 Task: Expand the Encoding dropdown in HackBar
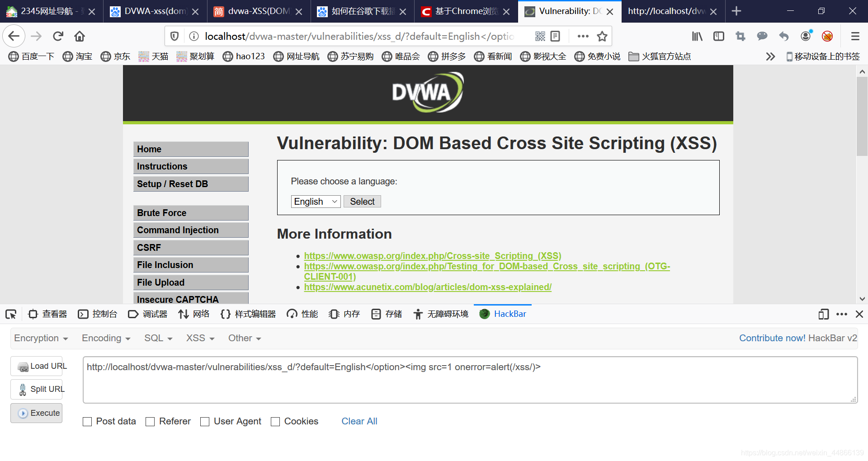tap(106, 338)
